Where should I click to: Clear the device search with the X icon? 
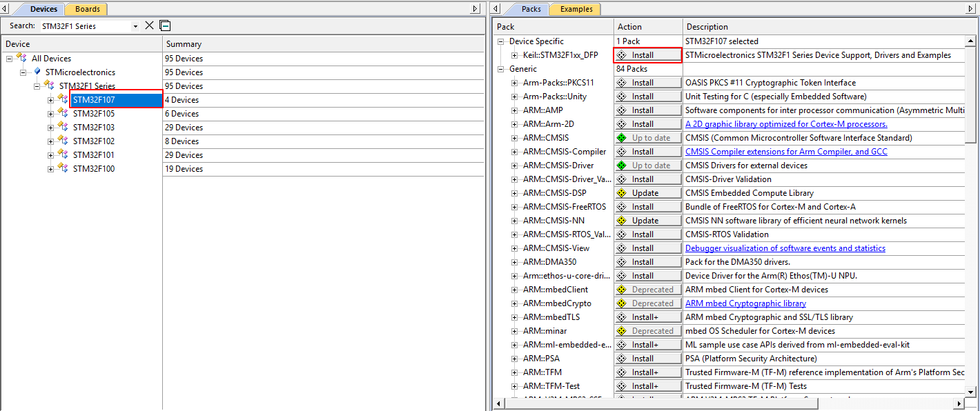[x=149, y=26]
